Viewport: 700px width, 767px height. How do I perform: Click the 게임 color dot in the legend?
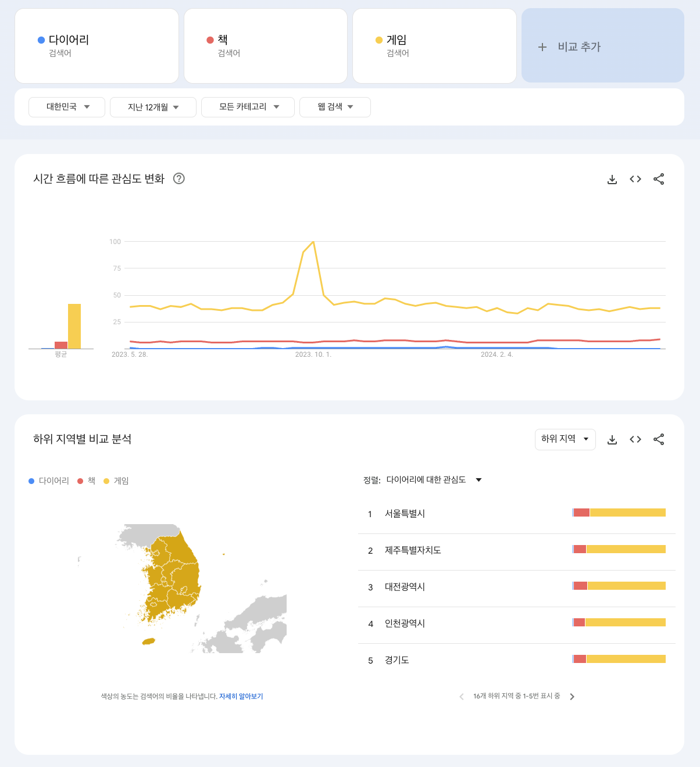click(106, 481)
